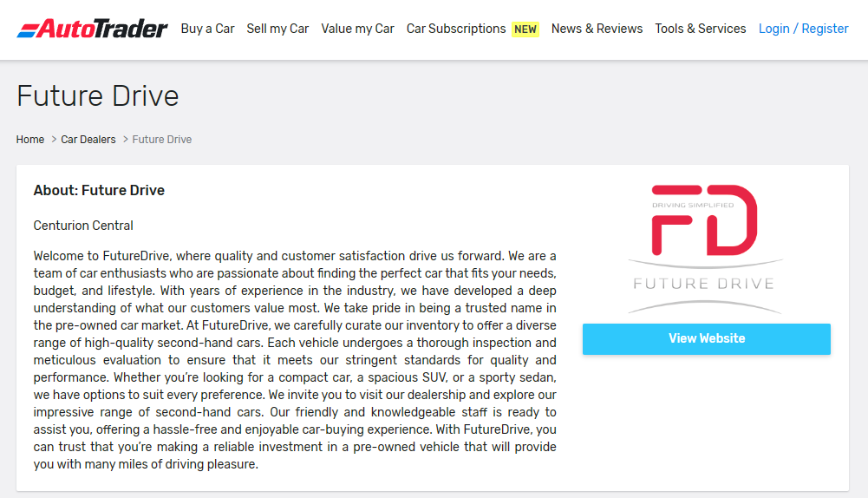
Task: Expand the Tools & Services menu
Action: point(700,29)
